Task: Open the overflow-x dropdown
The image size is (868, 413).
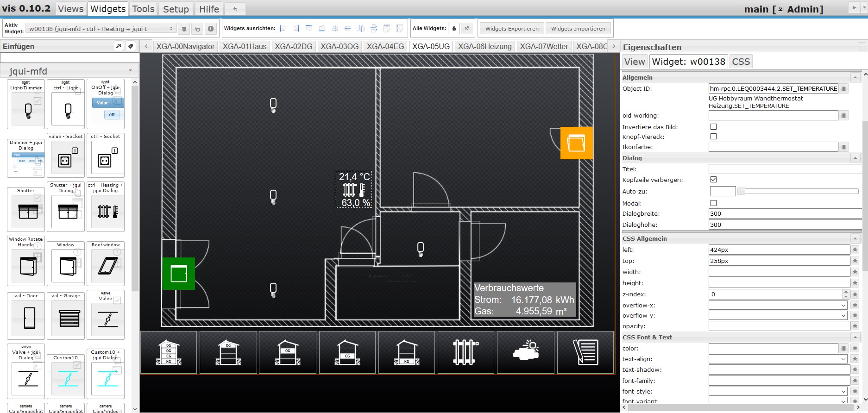Action: click(778, 305)
